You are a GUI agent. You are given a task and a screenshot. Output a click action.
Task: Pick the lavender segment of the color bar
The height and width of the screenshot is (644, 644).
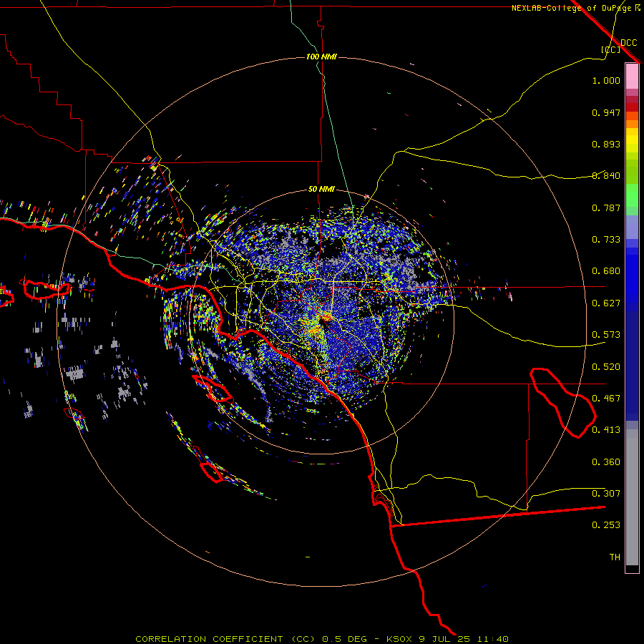coord(632,227)
